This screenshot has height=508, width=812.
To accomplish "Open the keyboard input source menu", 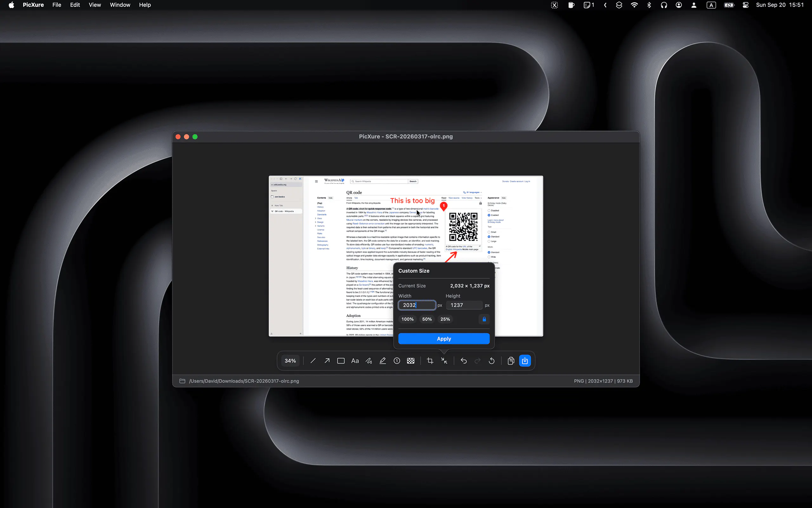I will pos(711,5).
